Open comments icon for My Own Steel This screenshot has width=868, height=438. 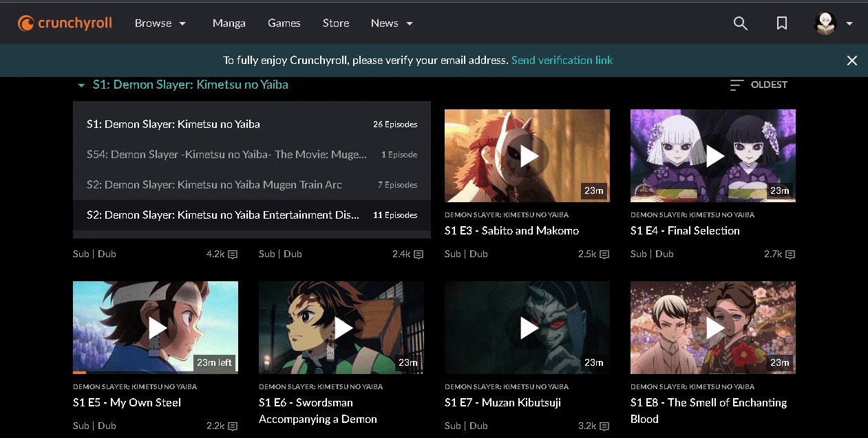pyautogui.click(x=233, y=426)
